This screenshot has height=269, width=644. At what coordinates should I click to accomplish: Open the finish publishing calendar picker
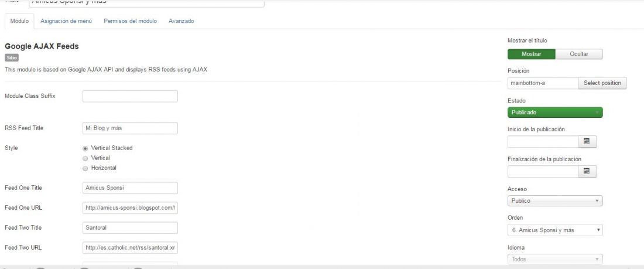587,172
